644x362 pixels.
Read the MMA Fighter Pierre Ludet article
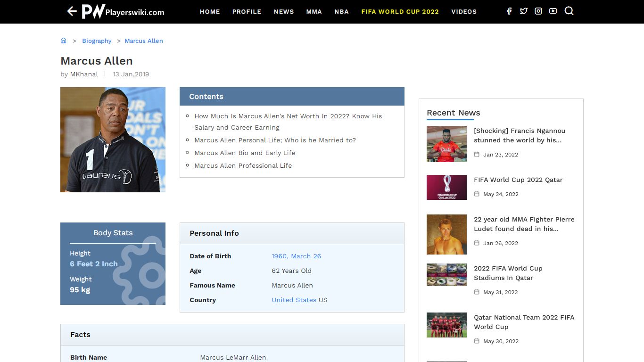[x=524, y=224]
